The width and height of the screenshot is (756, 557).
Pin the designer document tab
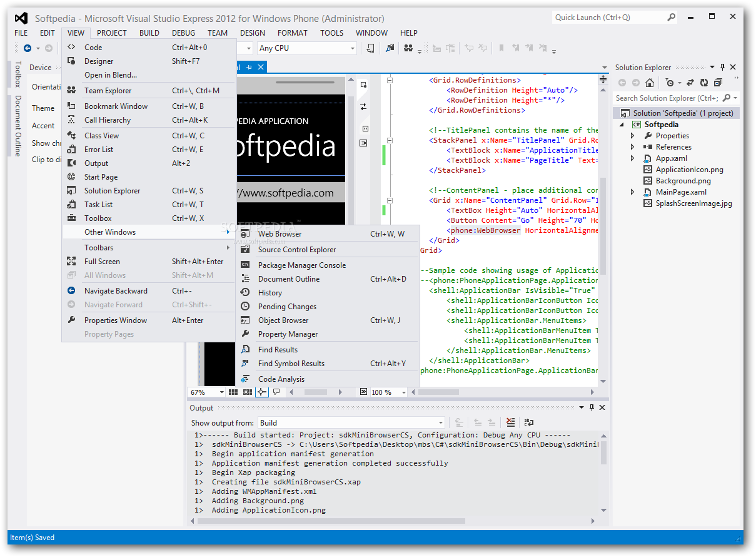click(x=249, y=67)
